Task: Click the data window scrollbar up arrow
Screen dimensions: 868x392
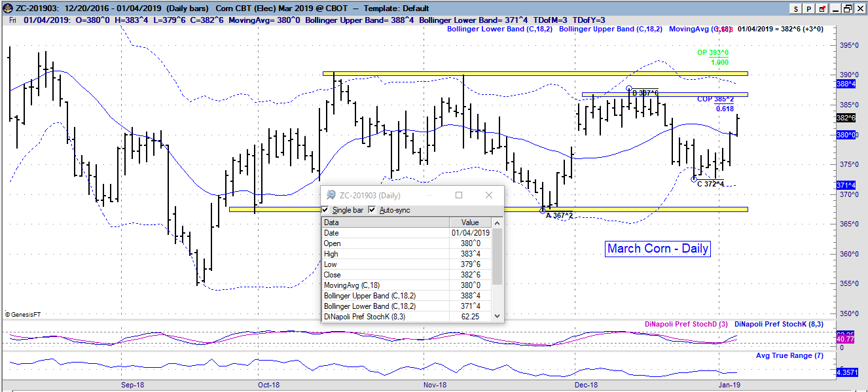Action: 497,223
